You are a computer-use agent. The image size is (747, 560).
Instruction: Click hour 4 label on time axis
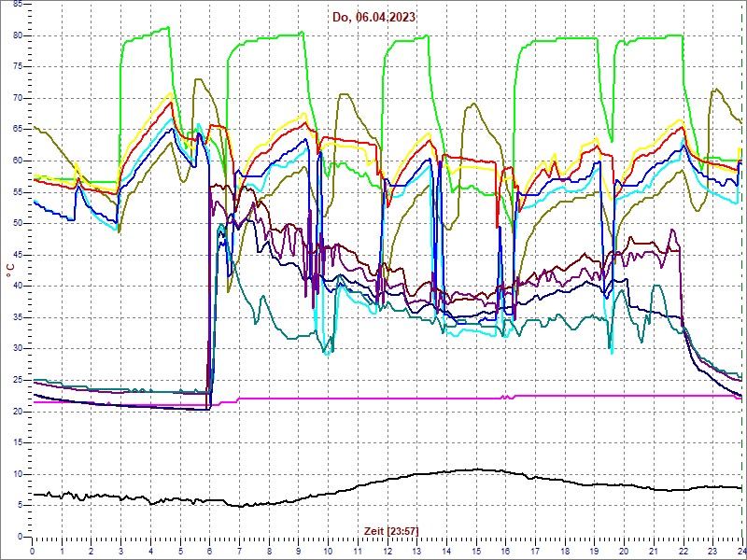[x=150, y=552]
